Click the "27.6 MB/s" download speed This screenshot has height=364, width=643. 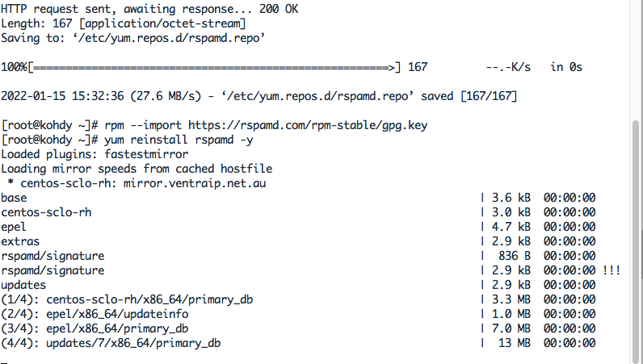[x=166, y=96]
